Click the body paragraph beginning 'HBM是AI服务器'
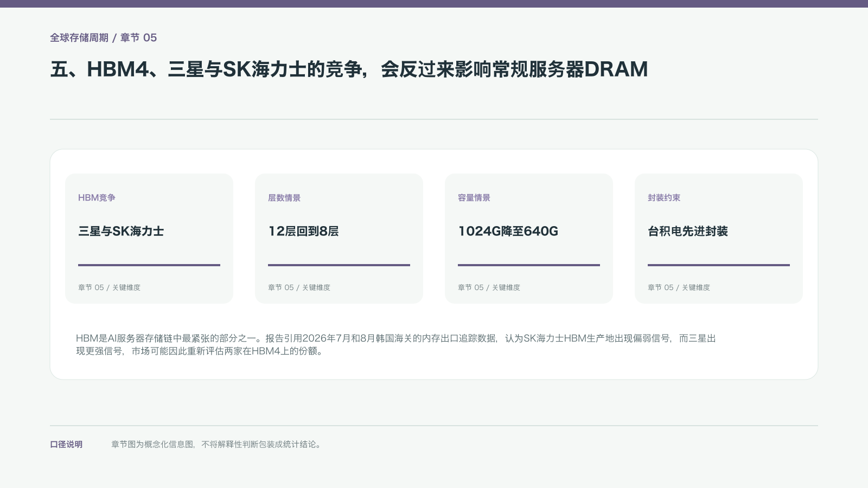Screen dimensions: 868x488 [396, 344]
